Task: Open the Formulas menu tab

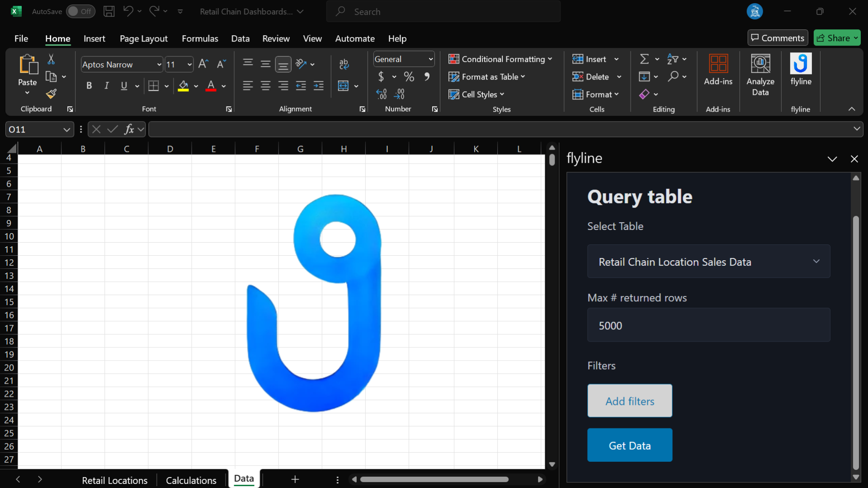Action: click(200, 38)
